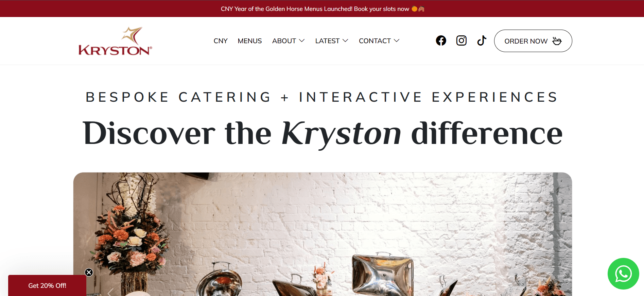Click the ORDER NOW button

(533, 41)
